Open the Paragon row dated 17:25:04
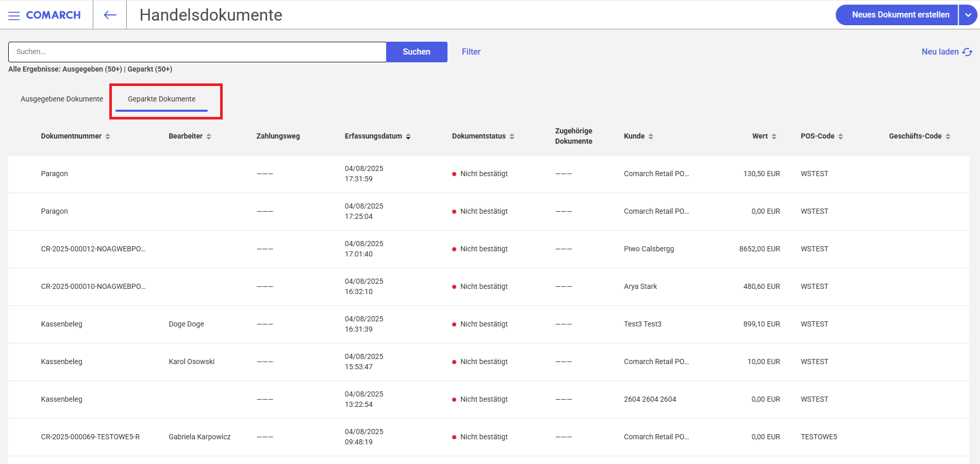Viewport: 980px width, 464px height. [489, 212]
